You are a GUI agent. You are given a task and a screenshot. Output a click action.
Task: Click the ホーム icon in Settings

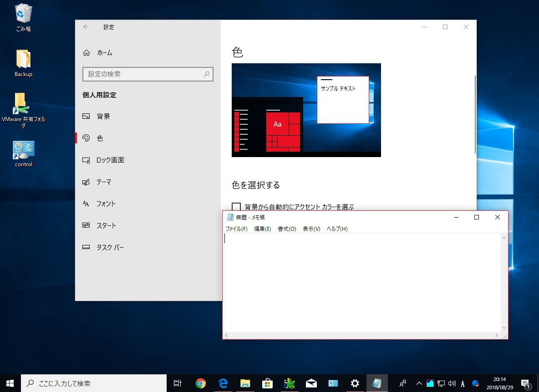[x=86, y=53]
